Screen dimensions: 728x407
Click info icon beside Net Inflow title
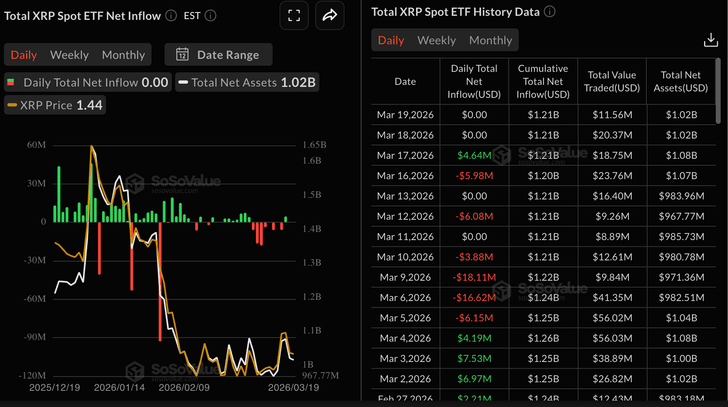(171, 15)
